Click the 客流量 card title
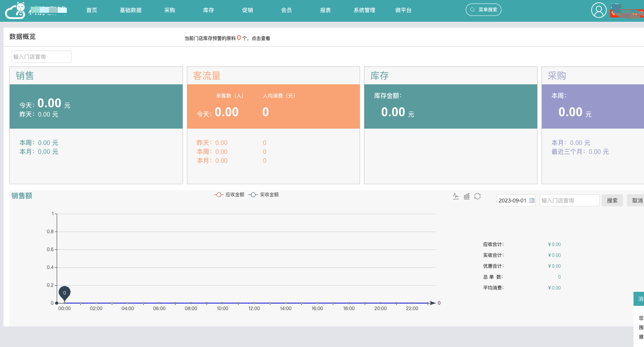Image resolution: width=644 pixels, height=347 pixels. tap(207, 76)
